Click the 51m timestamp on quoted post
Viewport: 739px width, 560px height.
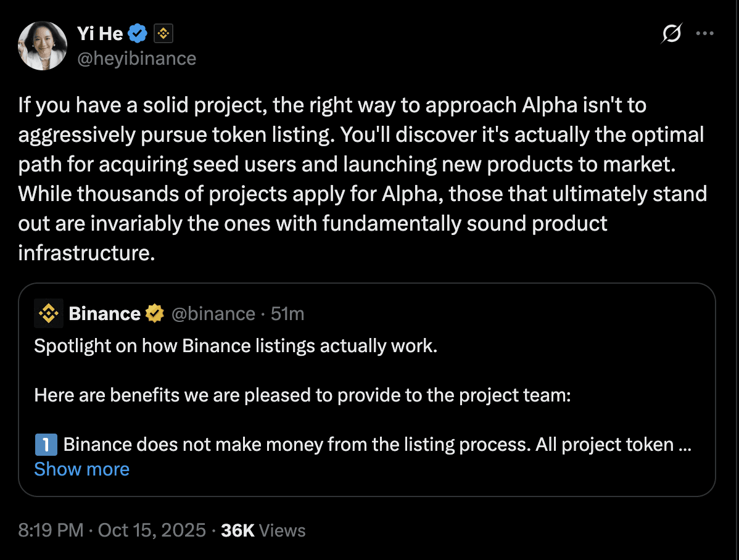(287, 314)
